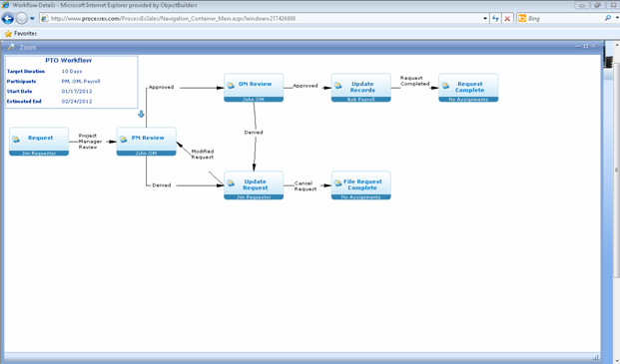Click the browser Stop (red X) button

click(507, 19)
